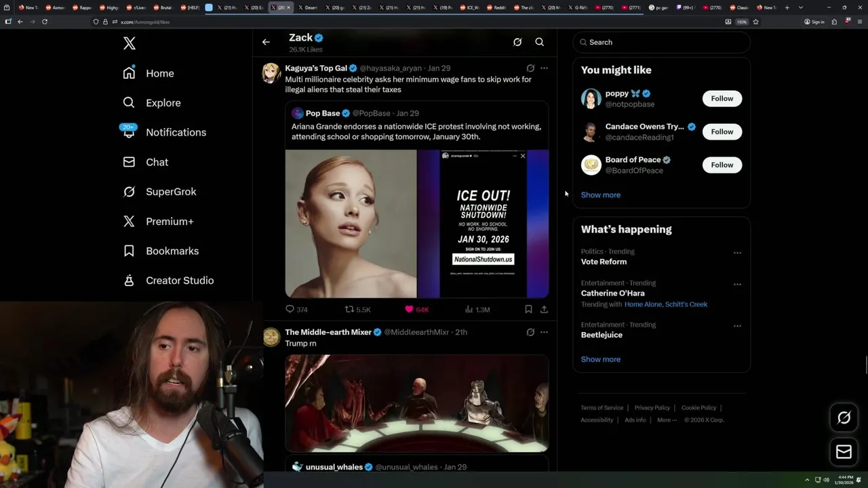The image size is (868, 488).
Task: Search Zack's profile with magnifier icon
Action: tap(540, 42)
